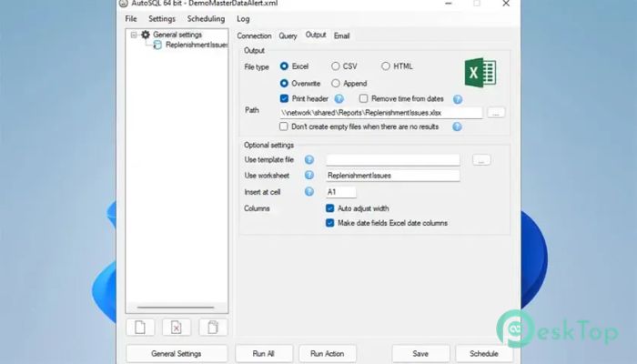
Task: Toggle Auto adjust width checkbox
Action: (329, 208)
